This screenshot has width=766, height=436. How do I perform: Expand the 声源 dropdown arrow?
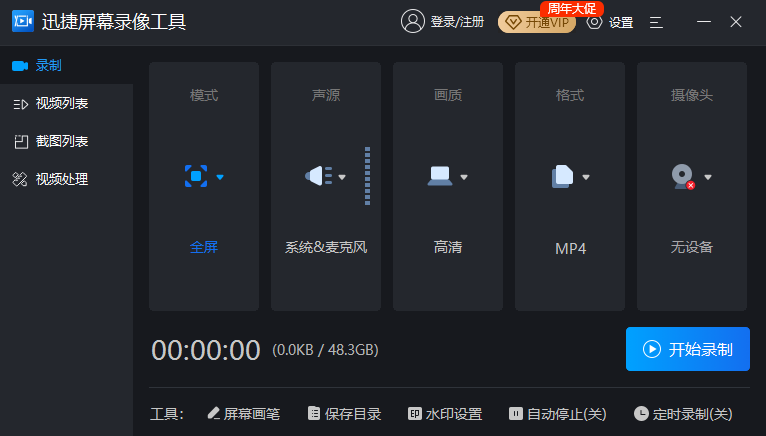tap(342, 177)
